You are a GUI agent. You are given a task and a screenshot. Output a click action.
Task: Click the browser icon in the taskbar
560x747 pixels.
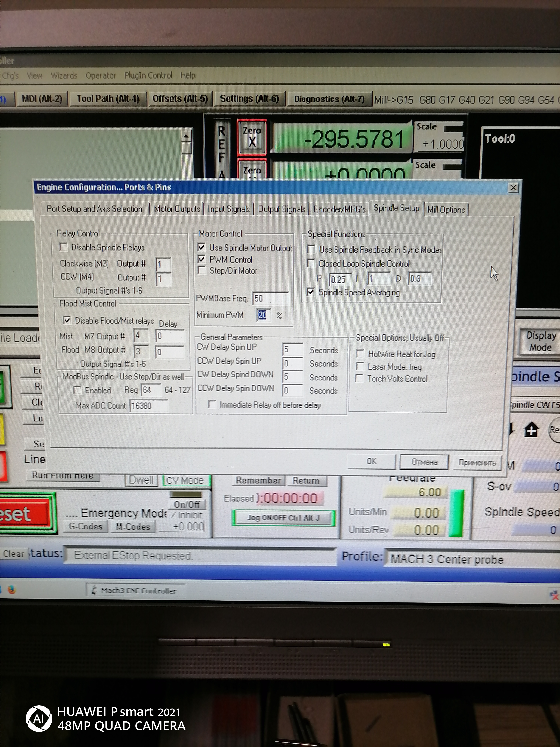(x=12, y=590)
